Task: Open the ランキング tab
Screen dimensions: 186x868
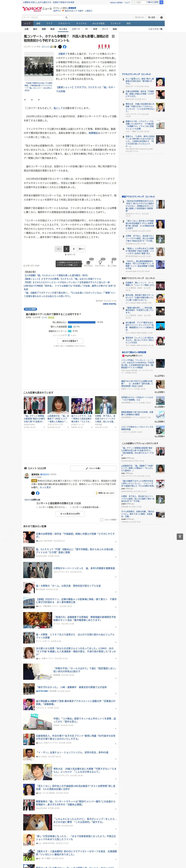Action: coord(115,23)
